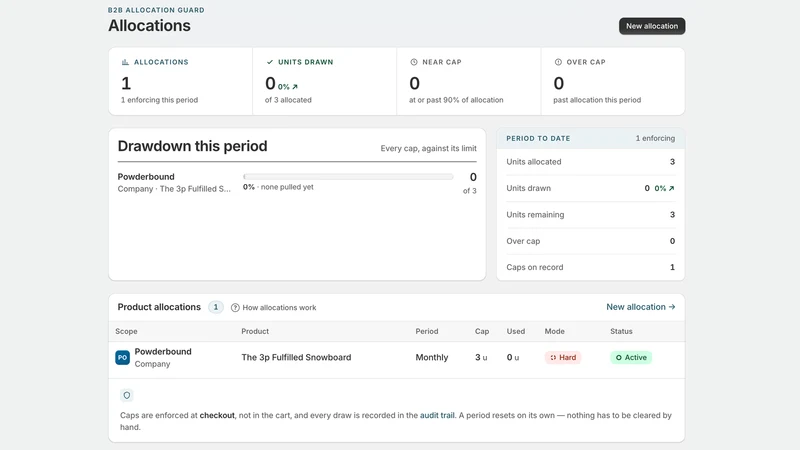Click the help question mark icon
This screenshot has height=450, width=800.
(x=235, y=308)
